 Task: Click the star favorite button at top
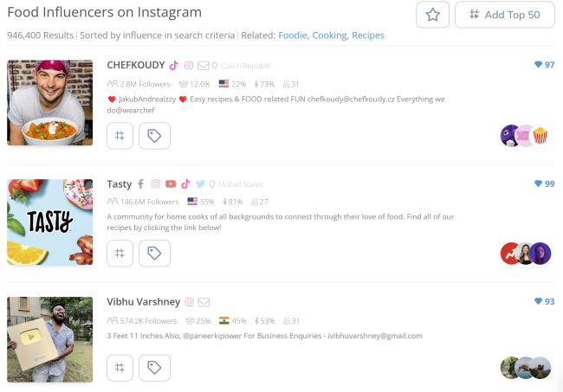pos(432,15)
